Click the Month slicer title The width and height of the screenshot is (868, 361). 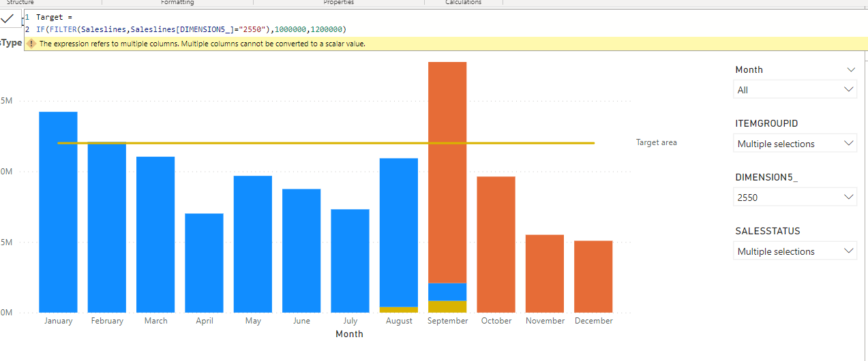click(749, 69)
